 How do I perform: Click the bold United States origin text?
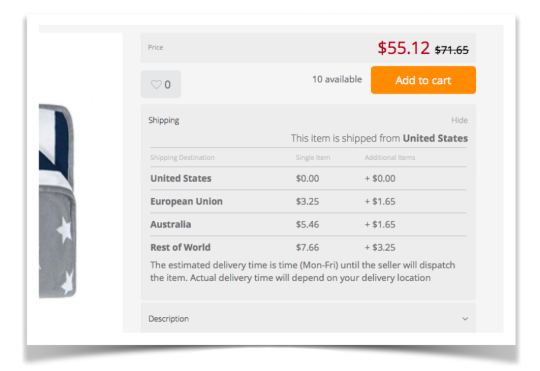pyautogui.click(x=435, y=138)
